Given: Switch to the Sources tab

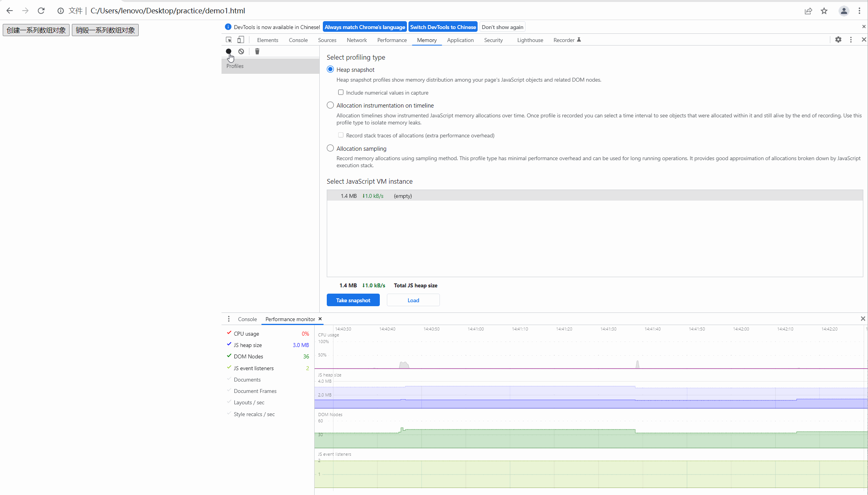Looking at the screenshot, I should coord(327,40).
